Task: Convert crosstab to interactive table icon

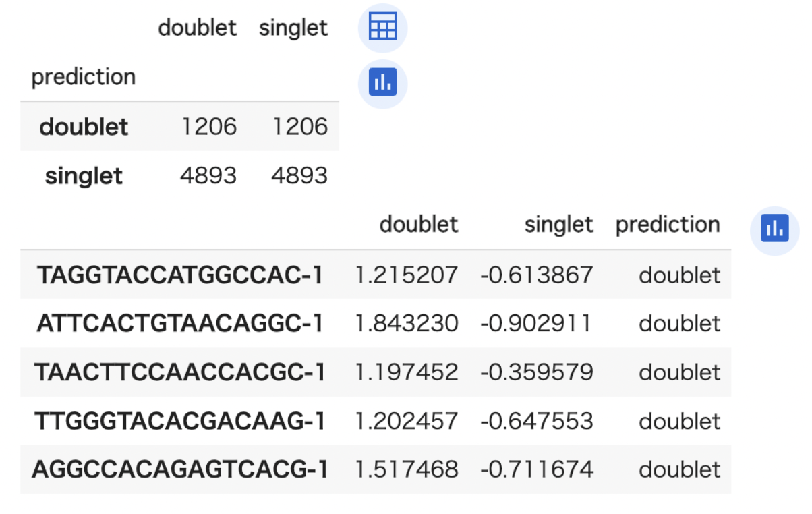Action: [382, 28]
